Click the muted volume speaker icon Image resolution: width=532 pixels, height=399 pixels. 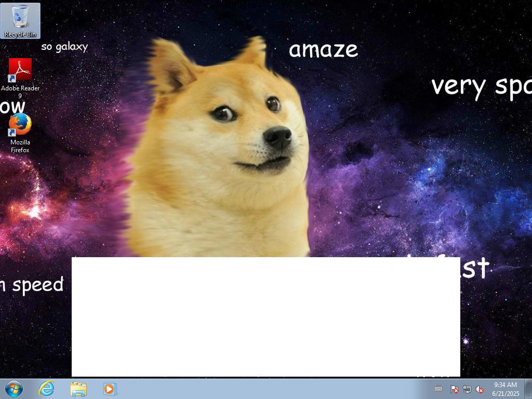(x=480, y=389)
